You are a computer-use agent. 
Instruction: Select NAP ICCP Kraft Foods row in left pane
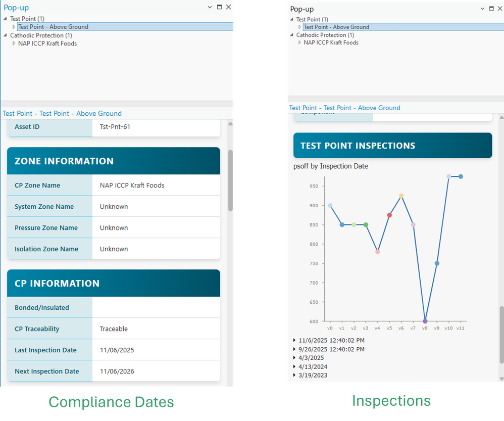click(x=47, y=43)
